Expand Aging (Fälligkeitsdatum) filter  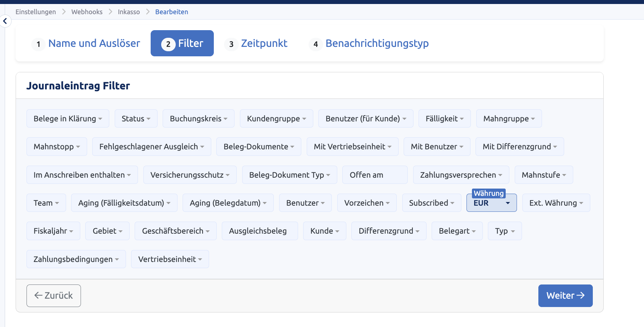(124, 203)
